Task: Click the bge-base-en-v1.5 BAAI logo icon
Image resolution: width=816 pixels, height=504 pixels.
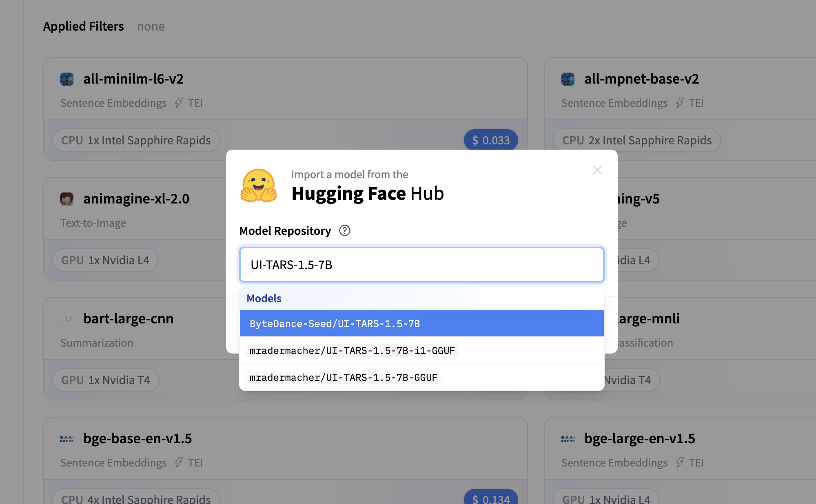Action: click(x=67, y=439)
